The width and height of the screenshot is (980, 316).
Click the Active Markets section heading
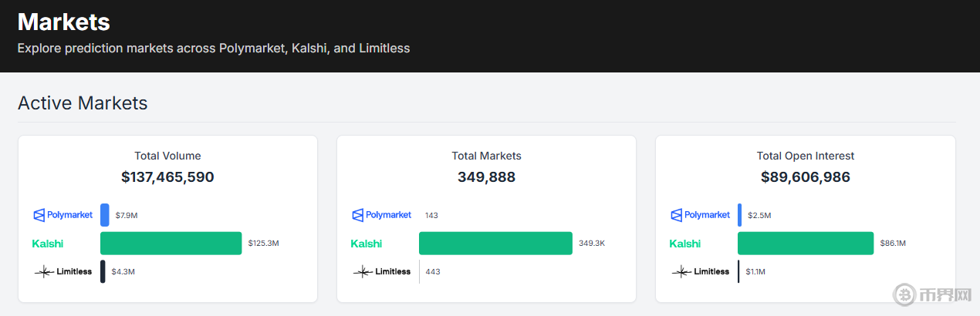(83, 103)
